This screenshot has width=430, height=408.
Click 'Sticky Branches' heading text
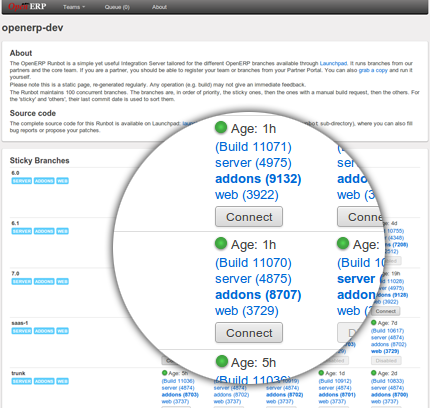(39, 161)
